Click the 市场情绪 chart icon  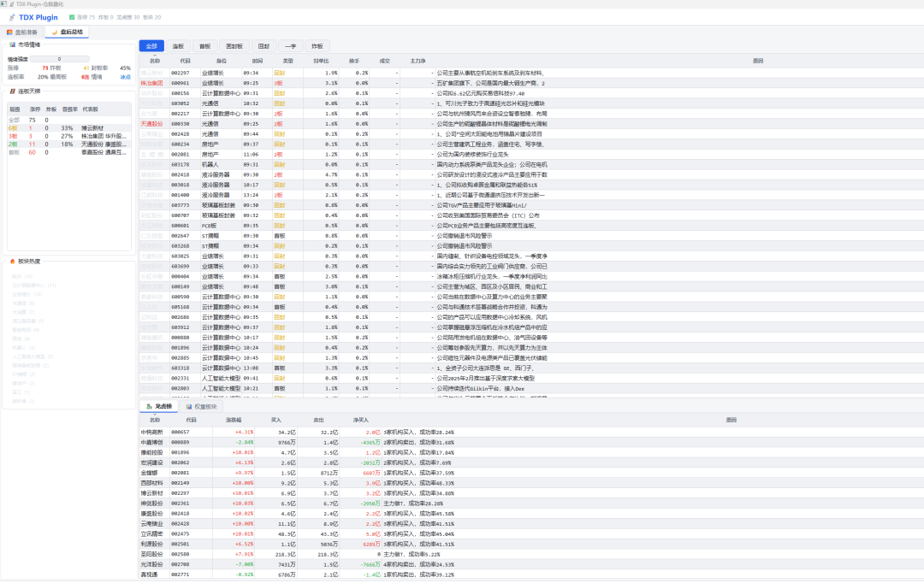pos(12,44)
